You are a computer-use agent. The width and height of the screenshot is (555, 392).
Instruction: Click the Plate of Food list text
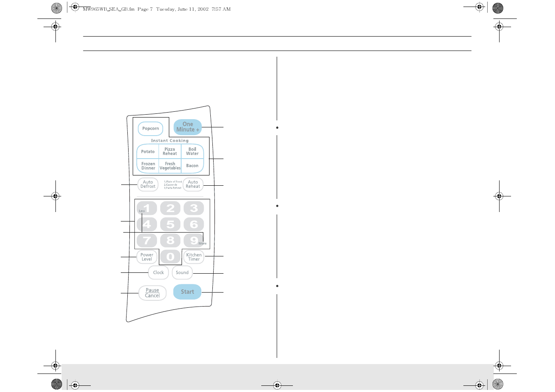point(173,182)
